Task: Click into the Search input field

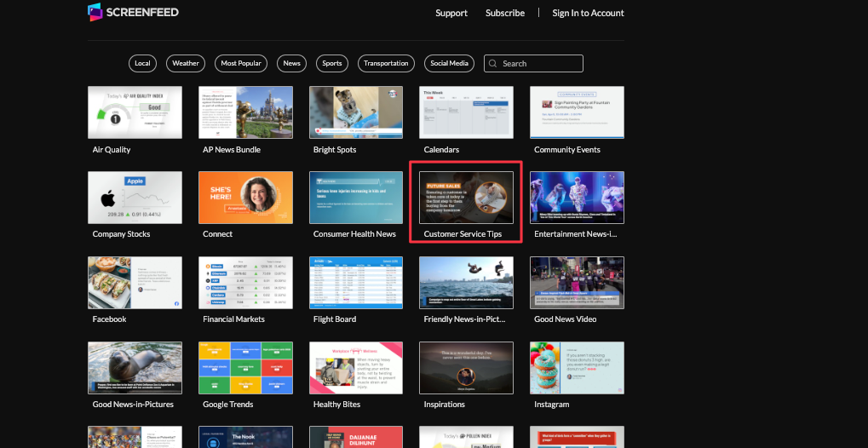Action: (540, 64)
